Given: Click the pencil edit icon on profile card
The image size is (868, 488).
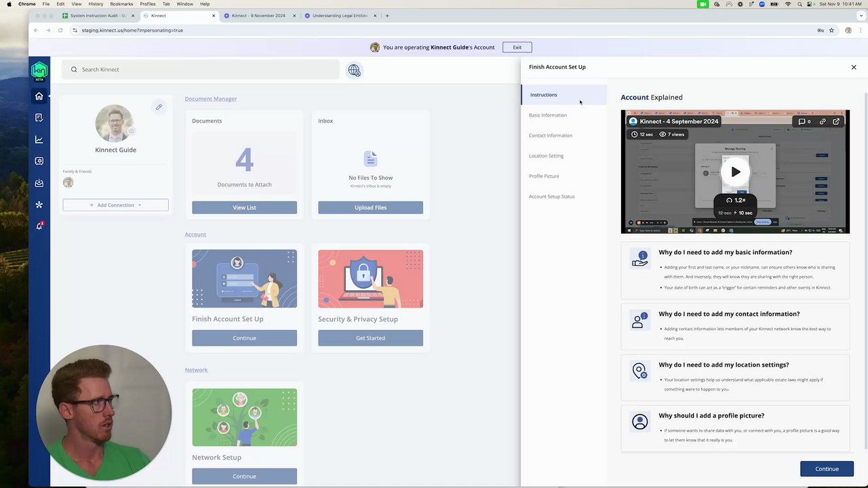Looking at the screenshot, I should coord(159,106).
